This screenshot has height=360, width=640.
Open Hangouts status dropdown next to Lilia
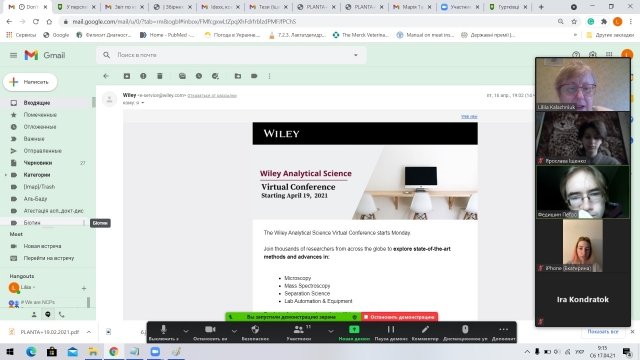click(33, 287)
